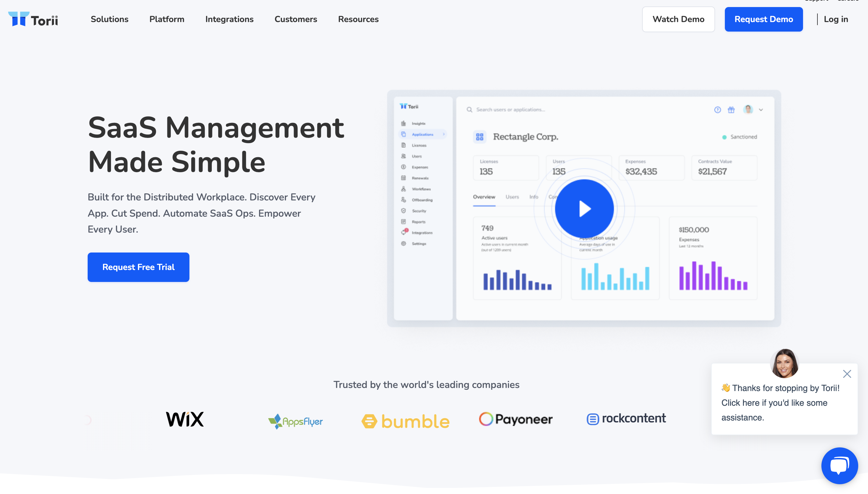Open the Settings gear in the sidebar
868x494 pixels.
point(403,244)
